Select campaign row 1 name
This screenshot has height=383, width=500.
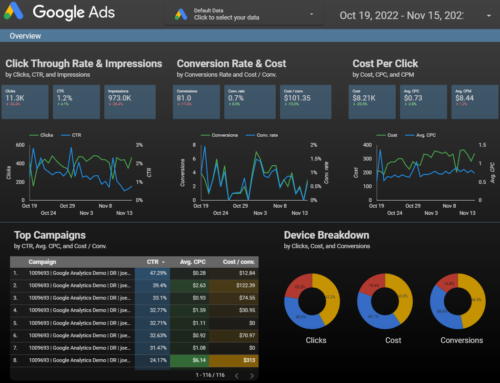(80, 273)
